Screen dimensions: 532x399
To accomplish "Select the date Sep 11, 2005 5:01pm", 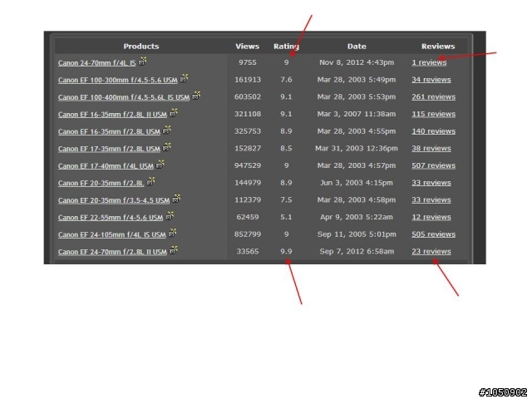I will (x=357, y=234).
